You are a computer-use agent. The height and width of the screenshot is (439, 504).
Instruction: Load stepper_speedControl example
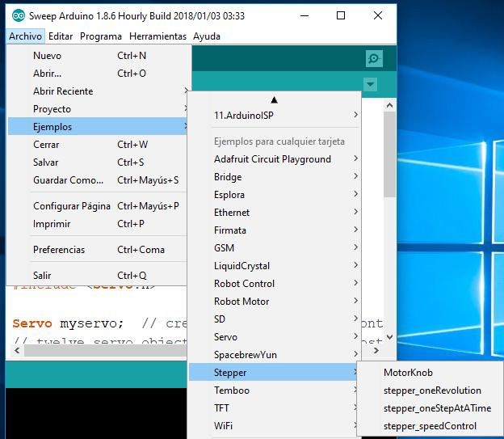(x=430, y=426)
